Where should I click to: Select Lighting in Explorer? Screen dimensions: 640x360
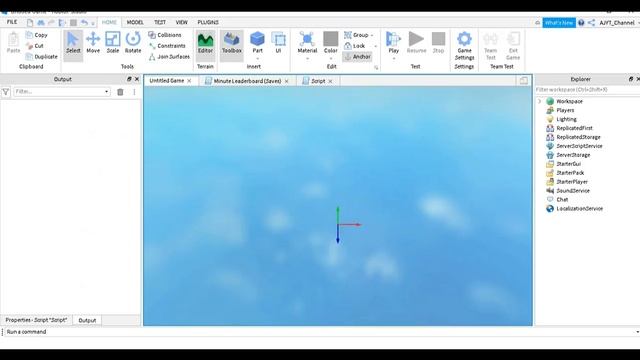coord(566,119)
